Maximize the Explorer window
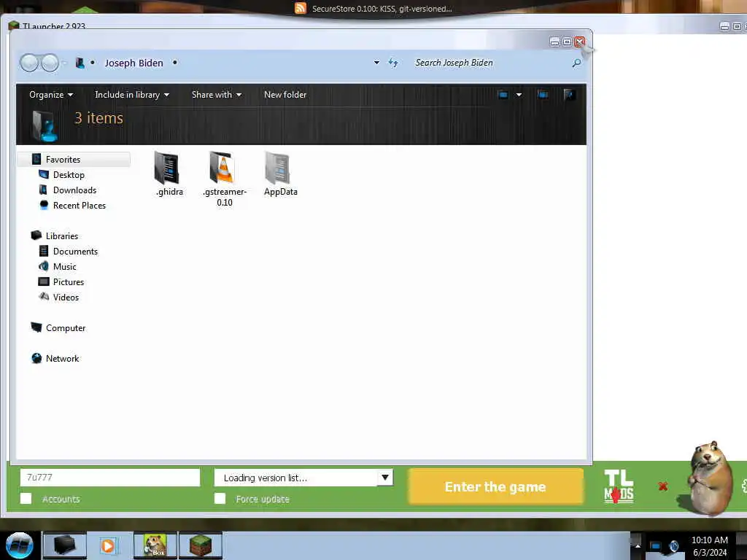The height and width of the screenshot is (560, 747). point(567,42)
